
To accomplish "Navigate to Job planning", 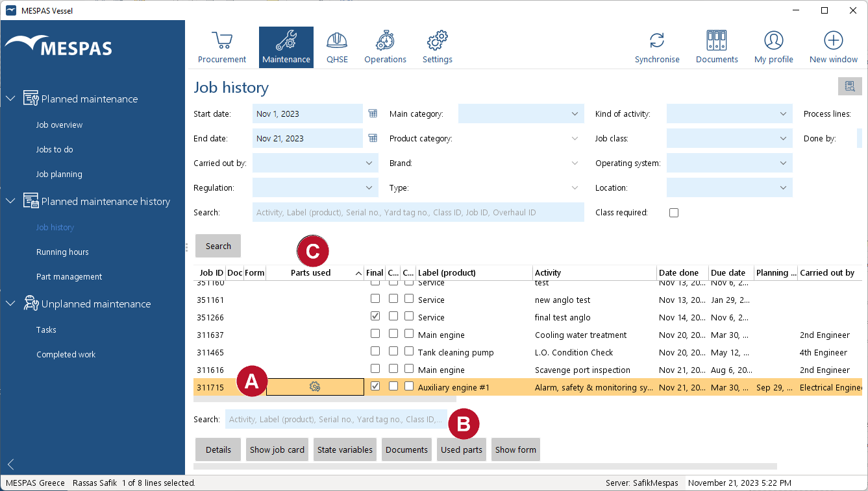I will click(x=59, y=174).
